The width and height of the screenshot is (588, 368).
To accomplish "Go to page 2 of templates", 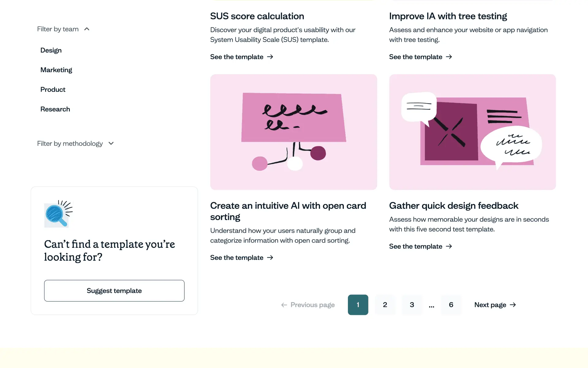I will (385, 305).
